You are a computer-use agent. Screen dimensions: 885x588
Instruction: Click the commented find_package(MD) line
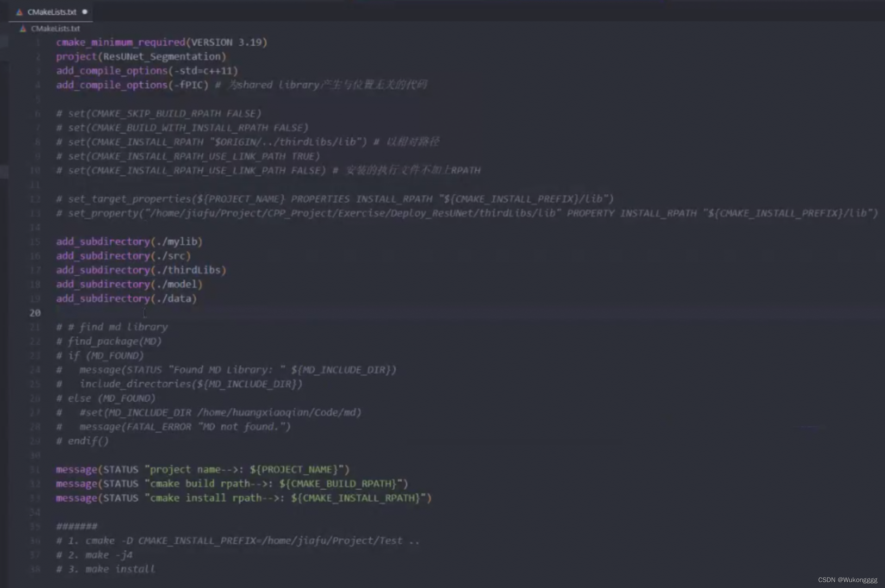[x=109, y=341]
